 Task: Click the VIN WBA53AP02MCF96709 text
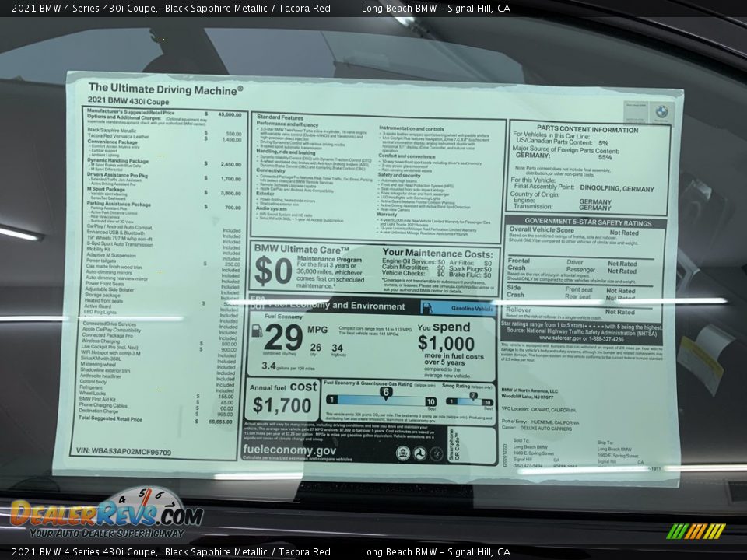[124, 452]
